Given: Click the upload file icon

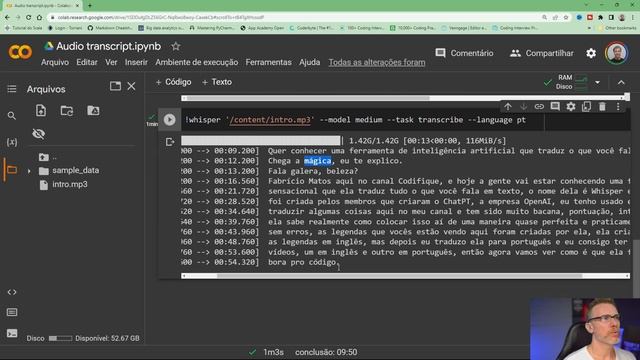Looking at the screenshot, I should click(41, 111).
